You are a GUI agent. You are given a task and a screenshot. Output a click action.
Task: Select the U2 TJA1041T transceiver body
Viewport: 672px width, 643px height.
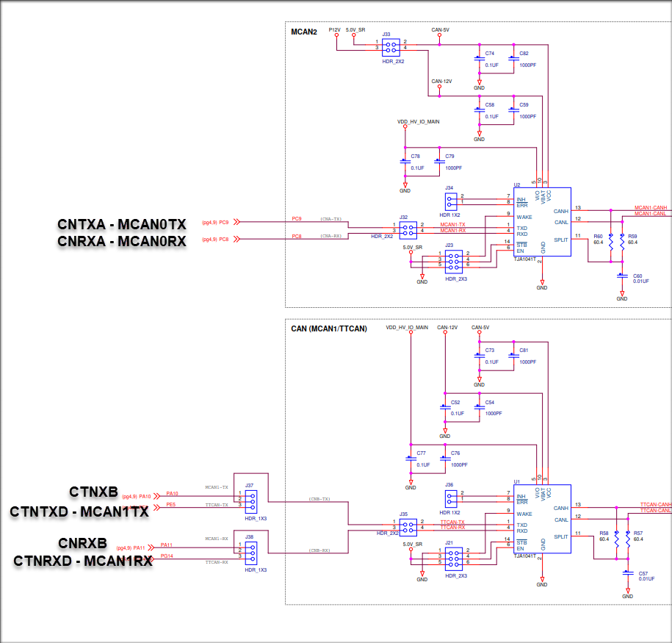542,222
